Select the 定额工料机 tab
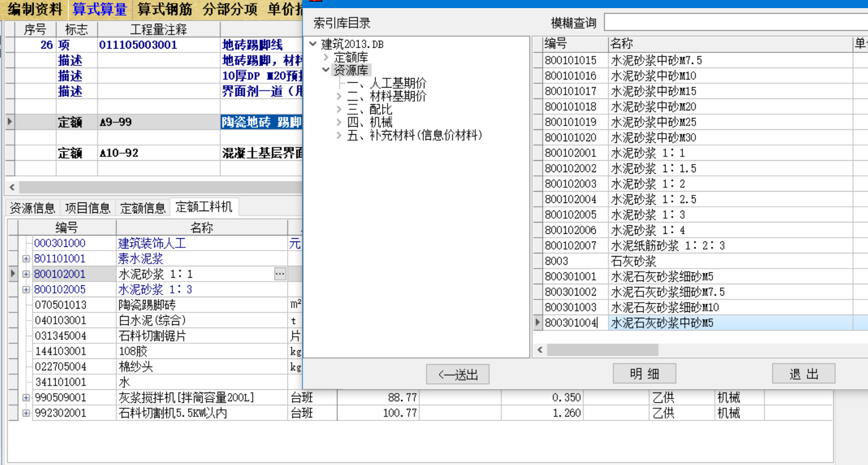The width and height of the screenshot is (868, 465). point(204,207)
